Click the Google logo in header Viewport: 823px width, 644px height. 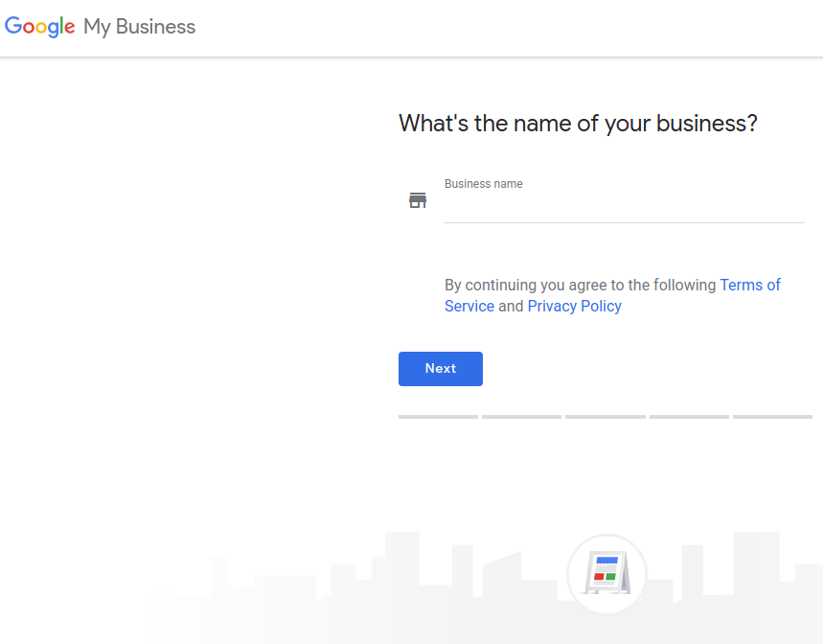[x=40, y=26]
